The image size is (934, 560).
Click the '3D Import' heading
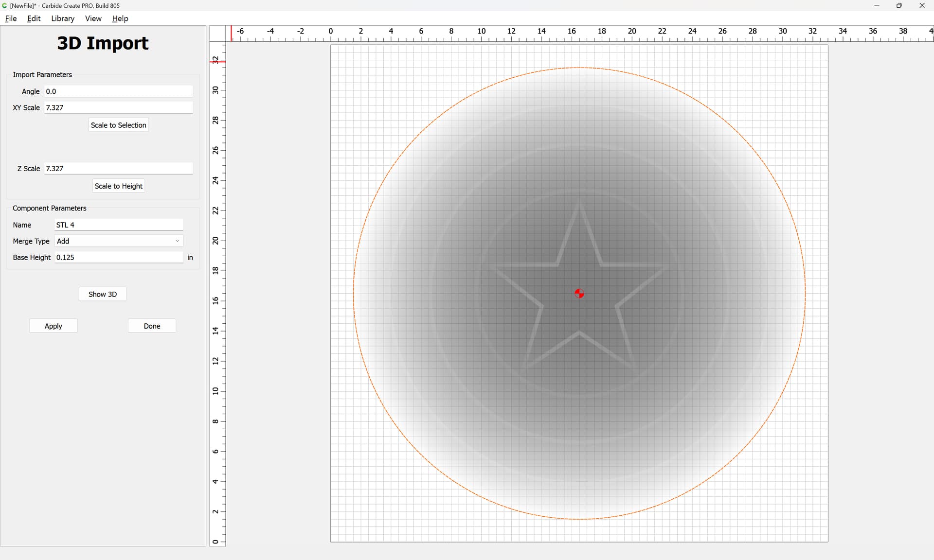tap(103, 43)
